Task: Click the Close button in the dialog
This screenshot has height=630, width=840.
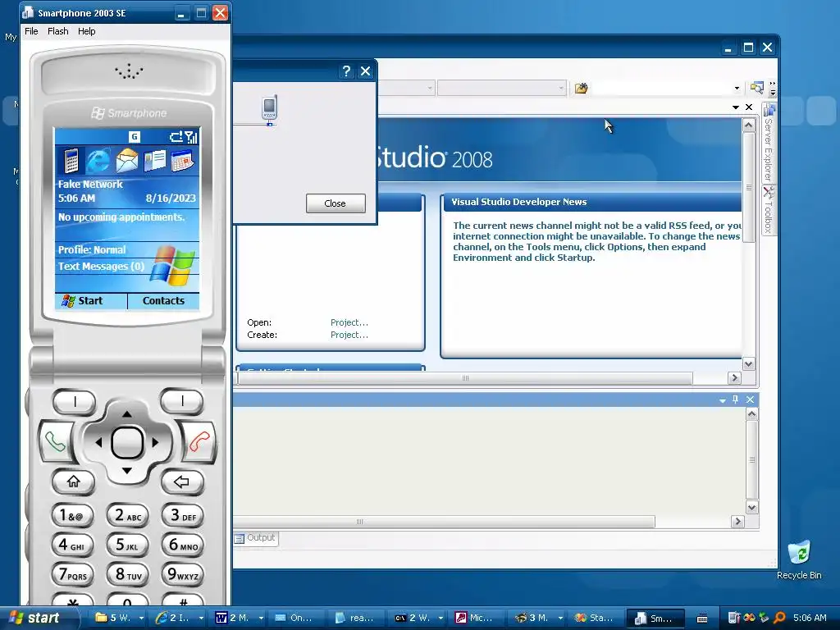Action: (x=336, y=203)
